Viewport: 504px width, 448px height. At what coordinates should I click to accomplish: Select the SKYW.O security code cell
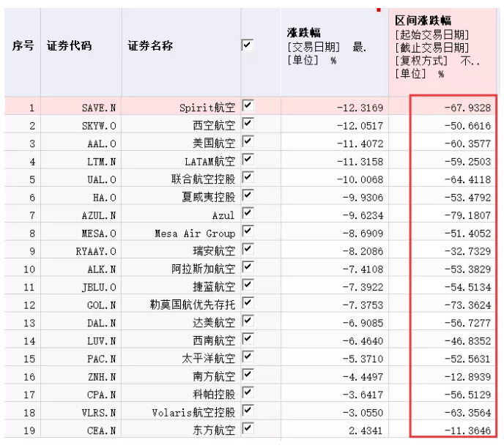pos(99,126)
